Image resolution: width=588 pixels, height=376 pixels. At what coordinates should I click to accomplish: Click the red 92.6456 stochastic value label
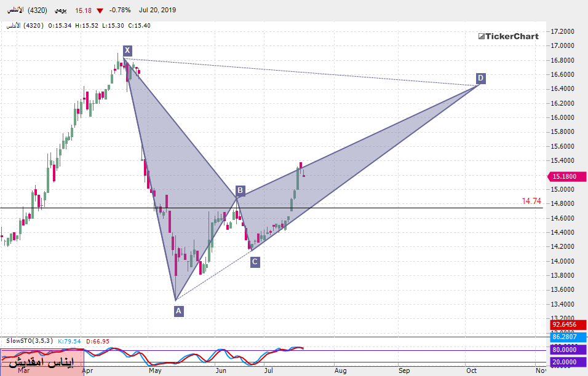pyautogui.click(x=564, y=324)
